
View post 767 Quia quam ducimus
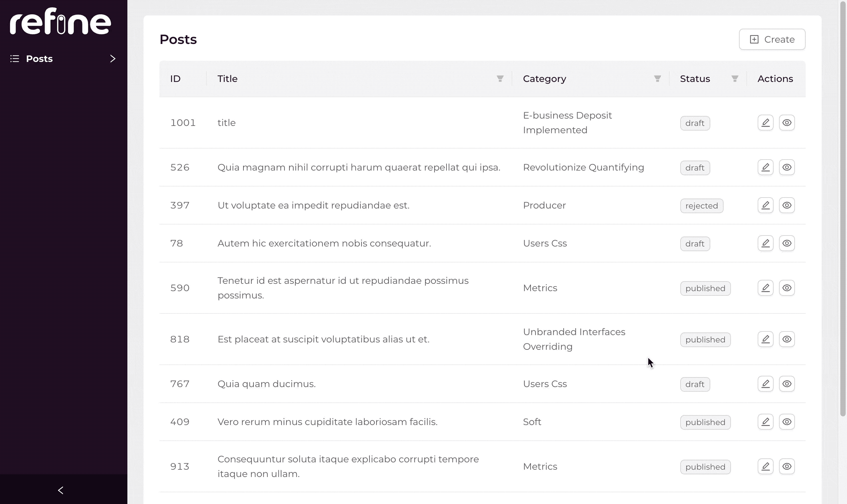788,384
